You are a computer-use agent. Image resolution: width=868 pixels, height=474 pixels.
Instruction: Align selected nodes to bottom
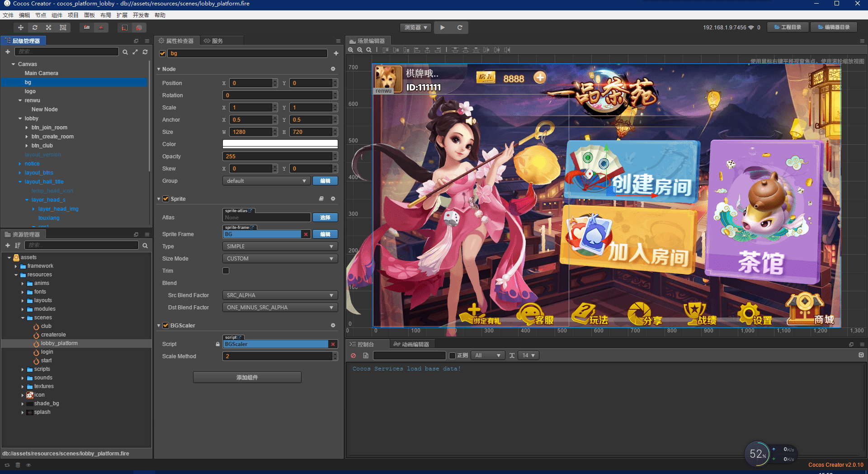click(x=406, y=50)
